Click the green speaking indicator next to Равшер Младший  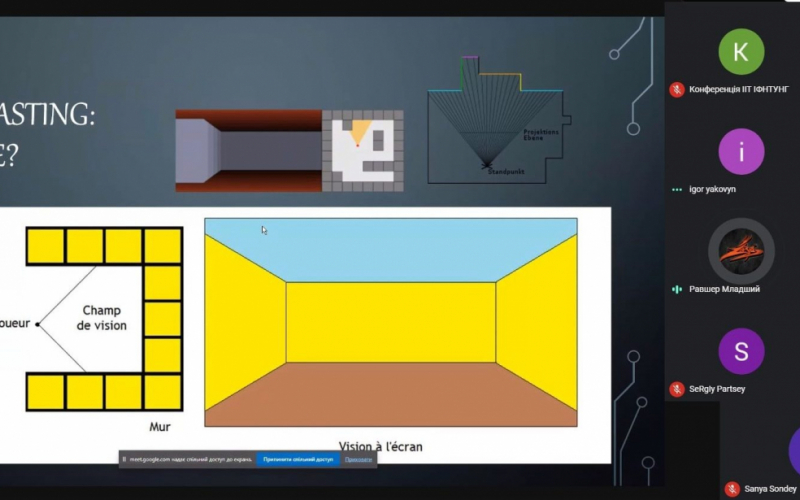tap(677, 289)
